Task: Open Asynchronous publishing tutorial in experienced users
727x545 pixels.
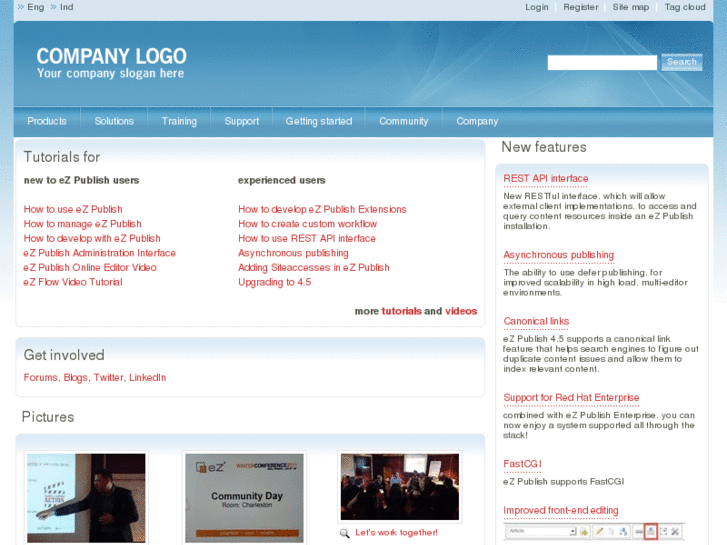Action: (x=293, y=253)
